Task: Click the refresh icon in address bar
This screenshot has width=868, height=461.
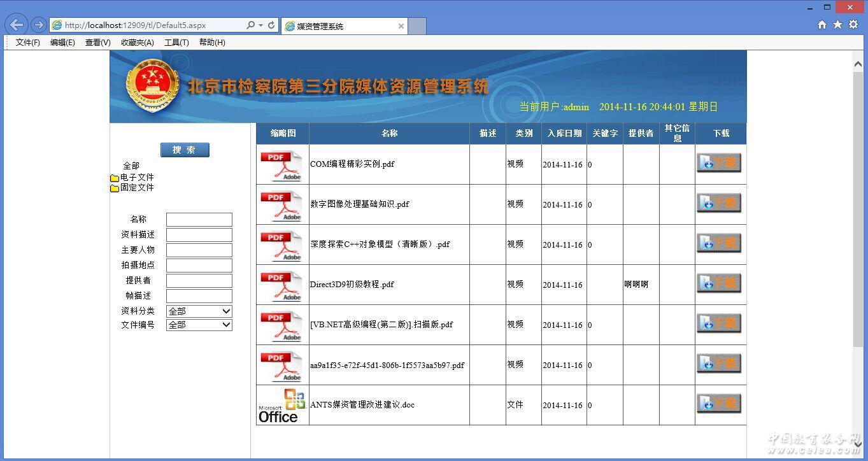Action: [271, 25]
